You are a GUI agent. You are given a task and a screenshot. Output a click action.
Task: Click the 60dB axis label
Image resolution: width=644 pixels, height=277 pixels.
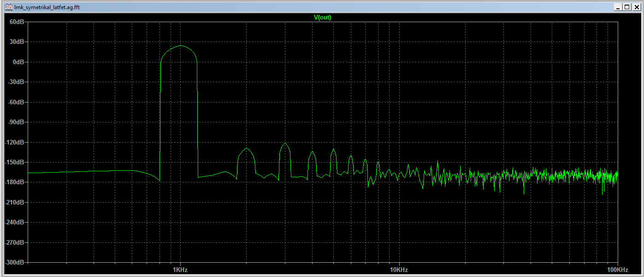17,22
